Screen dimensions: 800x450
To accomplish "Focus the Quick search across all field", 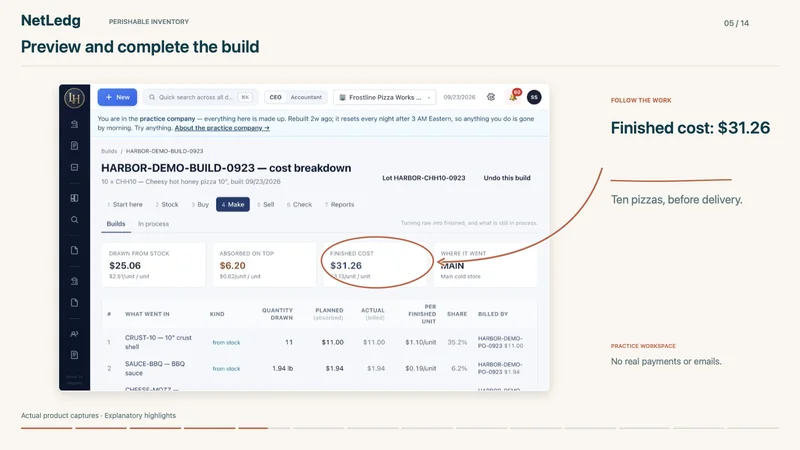I will 201,97.
